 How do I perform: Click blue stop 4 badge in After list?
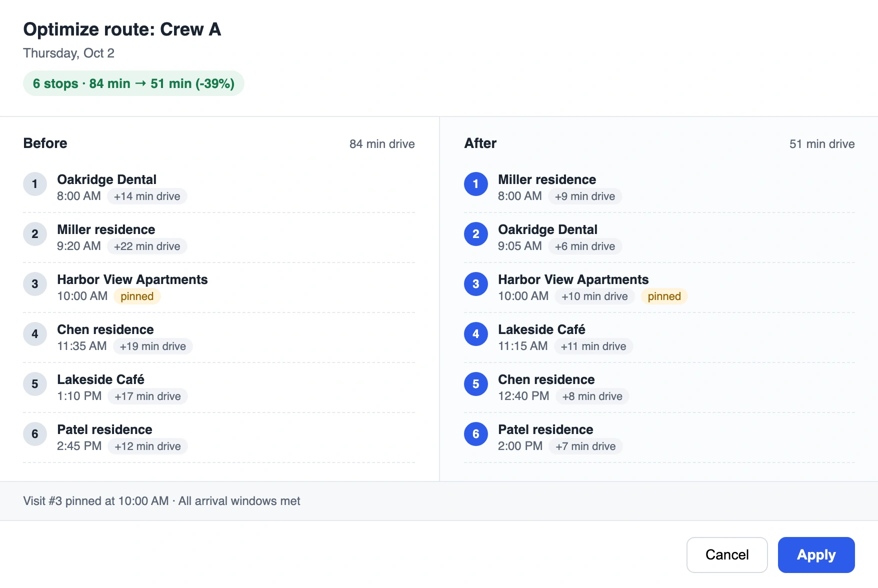pyautogui.click(x=476, y=334)
